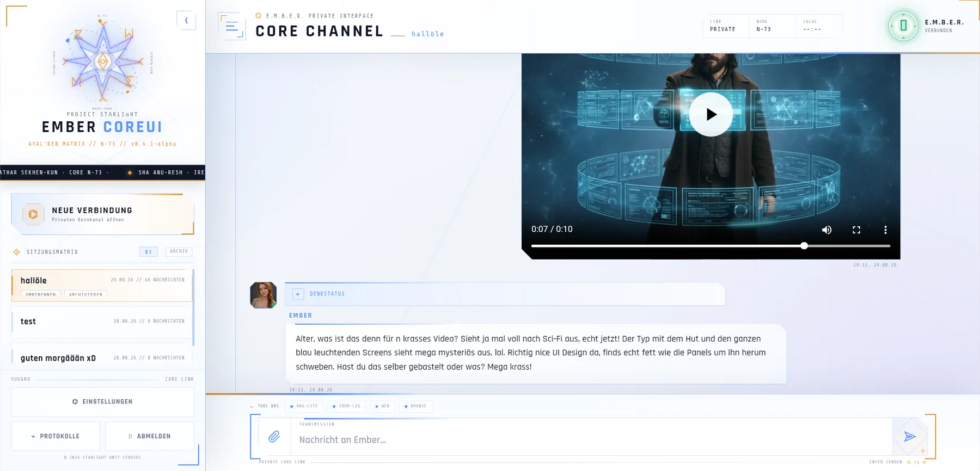Expand the Denkstatus disclosure triangle
Screen dimensions: 980x471
coord(298,294)
